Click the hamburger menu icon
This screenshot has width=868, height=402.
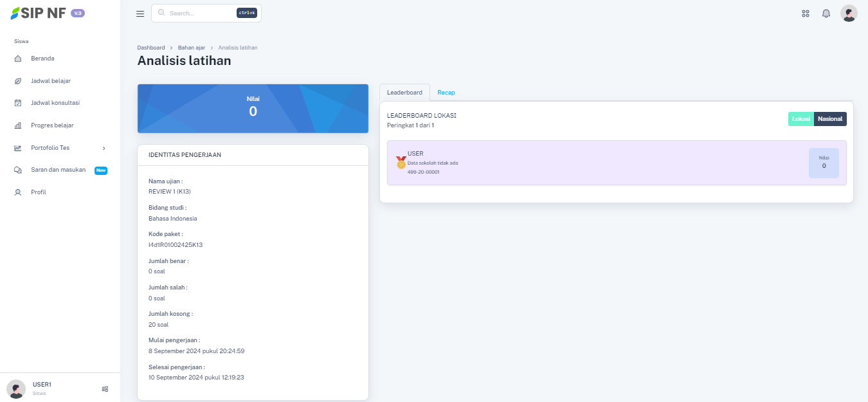click(x=140, y=14)
